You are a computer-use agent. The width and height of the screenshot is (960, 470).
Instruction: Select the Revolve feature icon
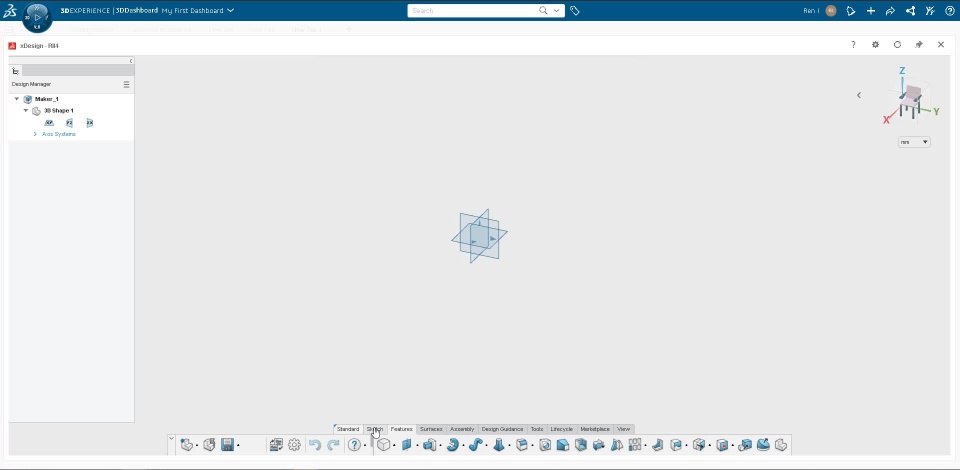pos(452,445)
